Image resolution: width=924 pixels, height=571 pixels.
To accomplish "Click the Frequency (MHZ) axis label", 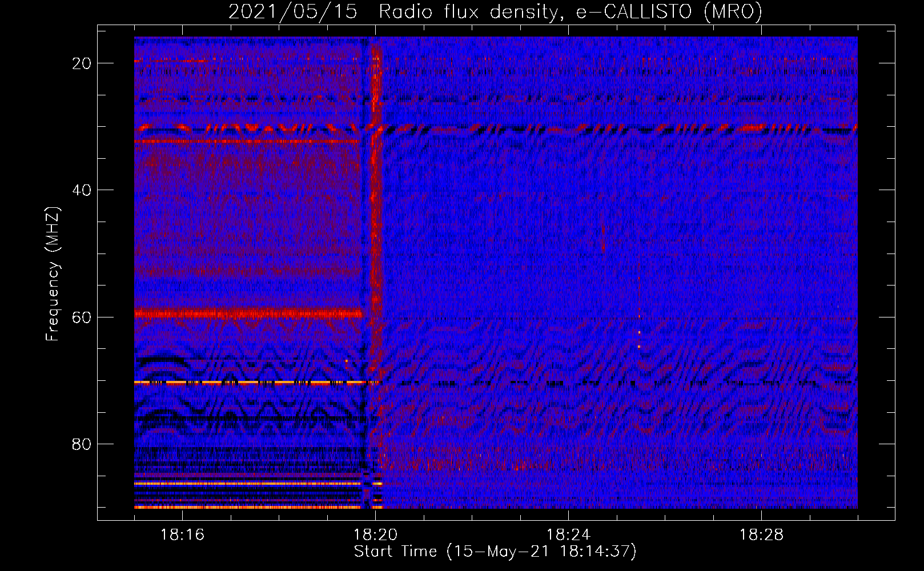I will (x=52, y=274).
